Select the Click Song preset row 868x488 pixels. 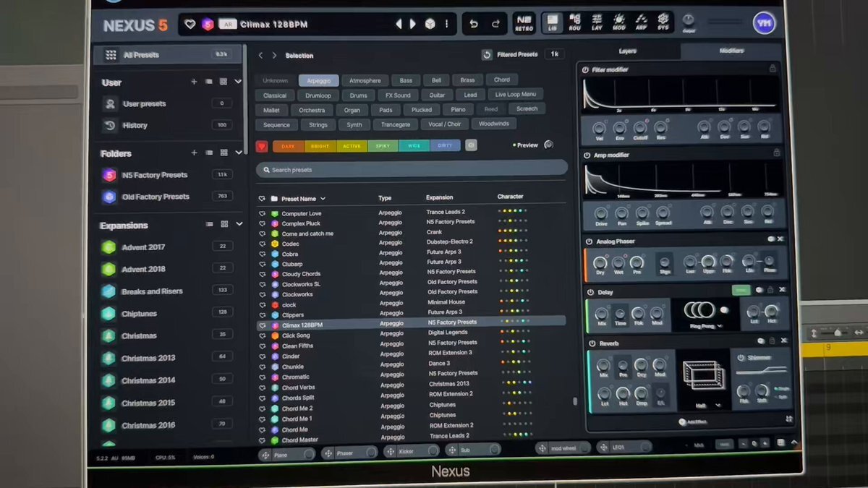[x=412, y=335]
